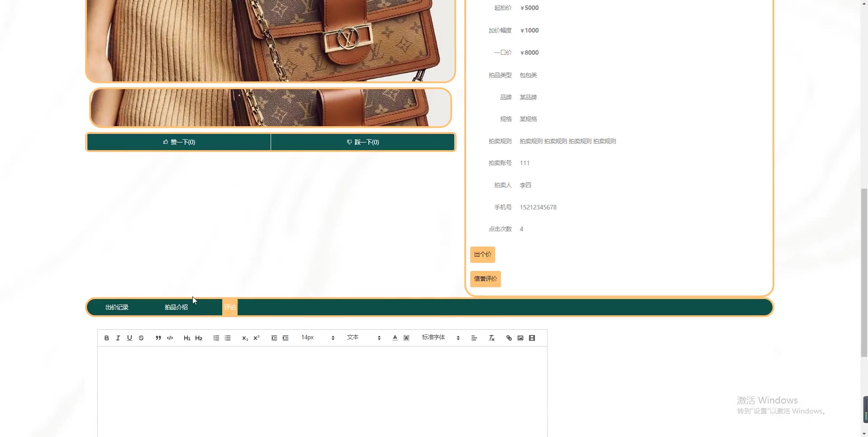Toggle underline formatting in the editor
The width and height of the screenshot is (868, 437).
pos(129,338)
